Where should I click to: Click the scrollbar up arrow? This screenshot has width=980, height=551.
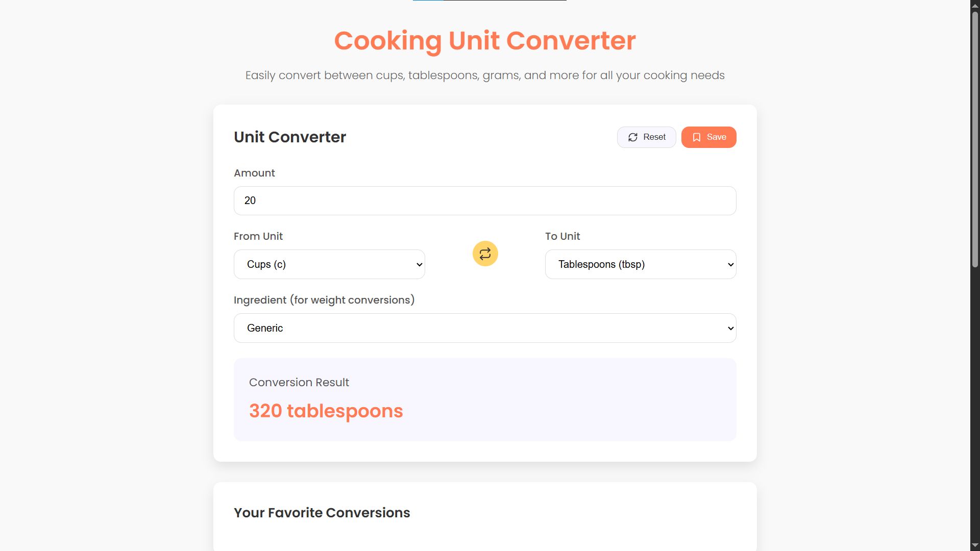pyautogui.click(x=975, y=5)
